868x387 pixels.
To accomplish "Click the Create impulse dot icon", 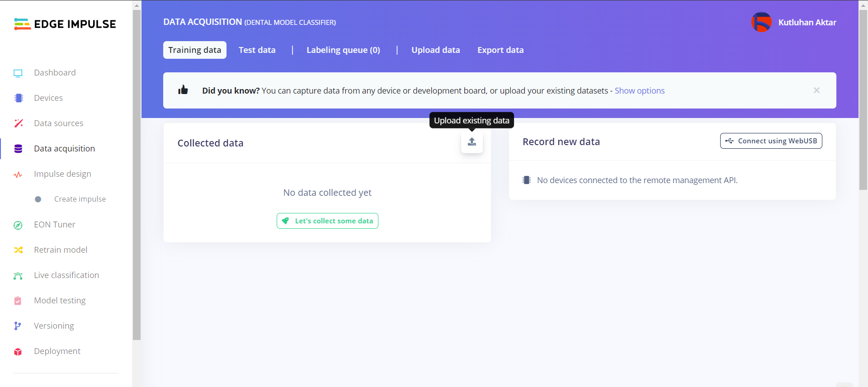I will [x=38, y=199].
